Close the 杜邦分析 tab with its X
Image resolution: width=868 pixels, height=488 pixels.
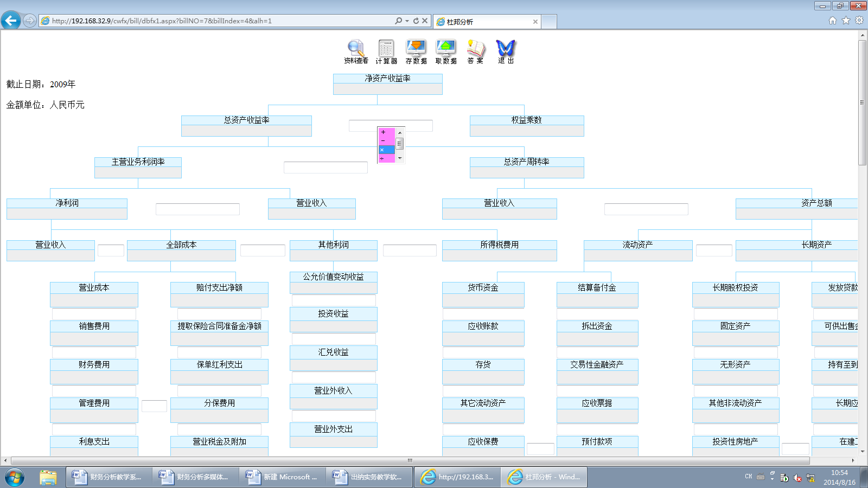[x=535, y=22]
